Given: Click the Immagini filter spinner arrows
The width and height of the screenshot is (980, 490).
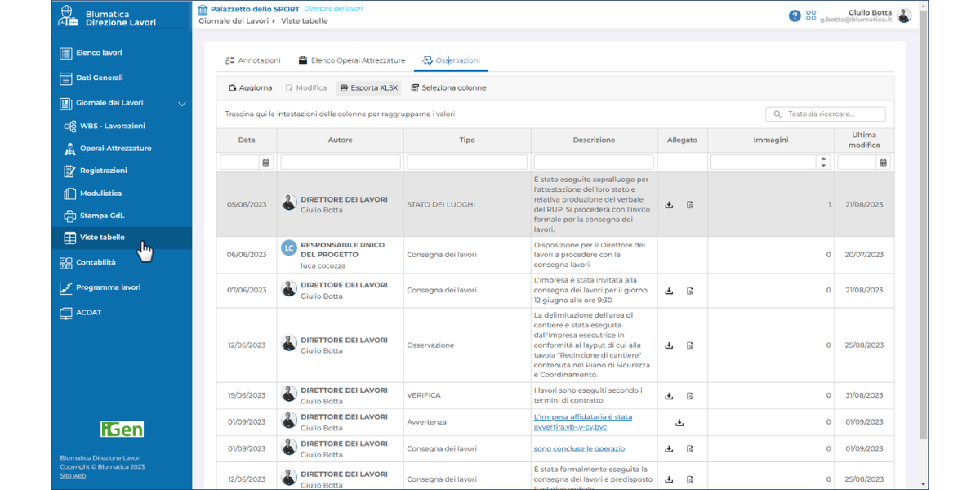Looking at the screenshot, I should (x=823, y=163).
